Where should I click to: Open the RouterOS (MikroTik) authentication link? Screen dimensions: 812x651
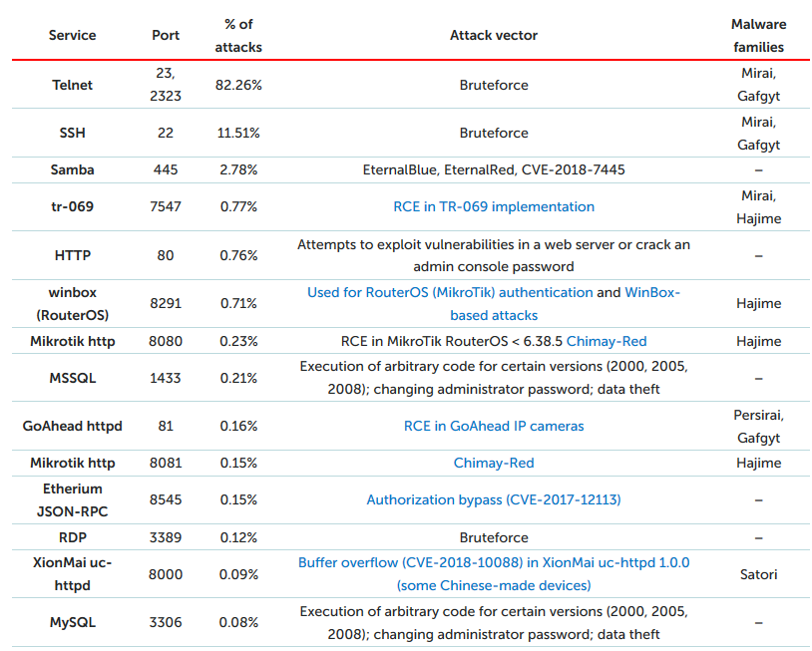pos(449,293)
